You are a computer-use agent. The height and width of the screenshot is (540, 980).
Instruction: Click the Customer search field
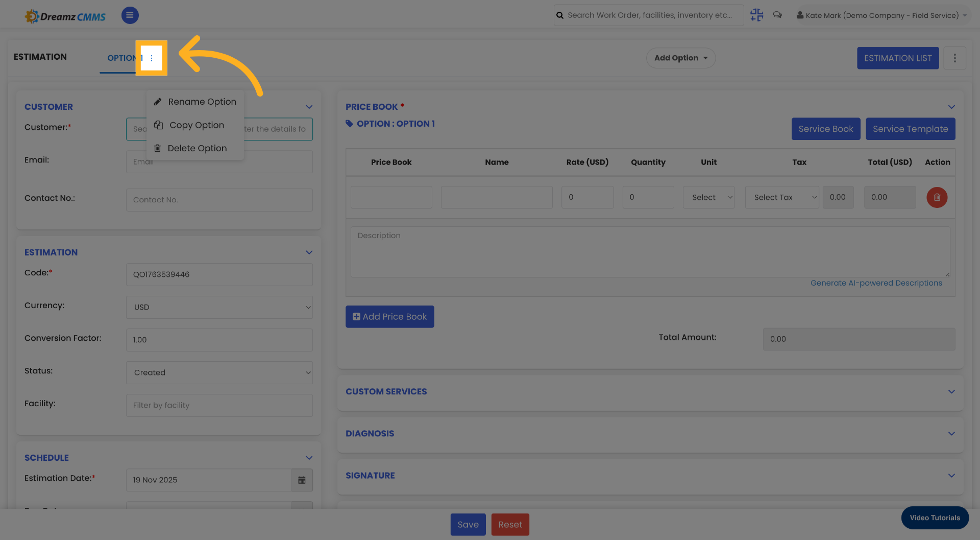[x=219, y=129]
